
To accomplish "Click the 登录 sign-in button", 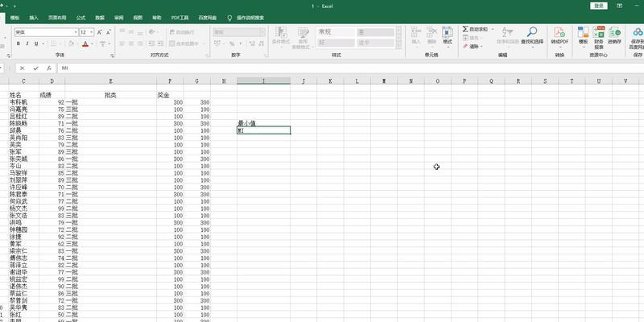I will [599, 6].
